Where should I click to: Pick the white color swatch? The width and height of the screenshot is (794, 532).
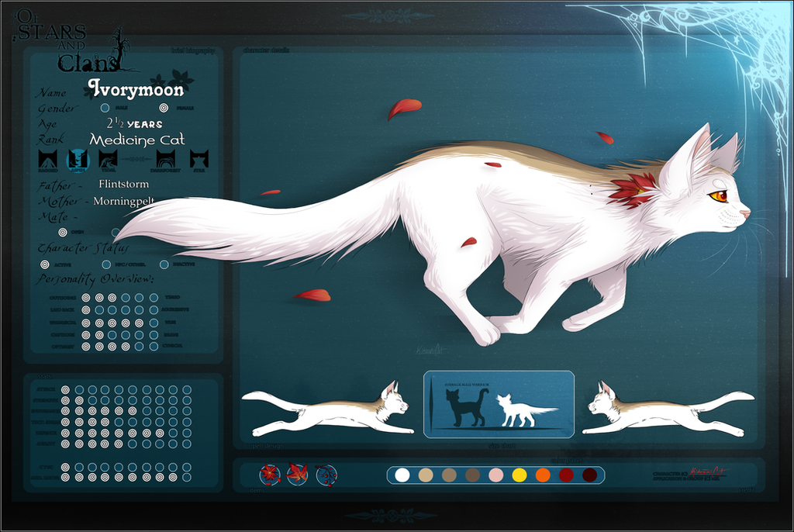402,475
